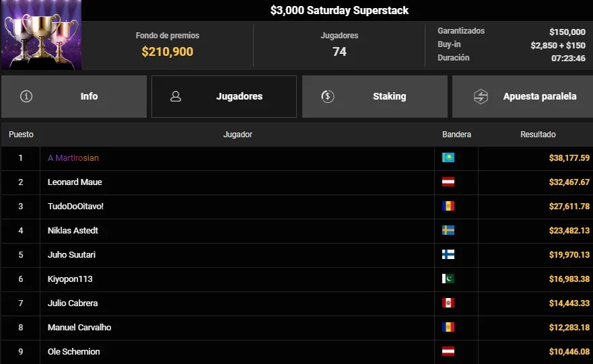Open the Info tab

[74, 96]
